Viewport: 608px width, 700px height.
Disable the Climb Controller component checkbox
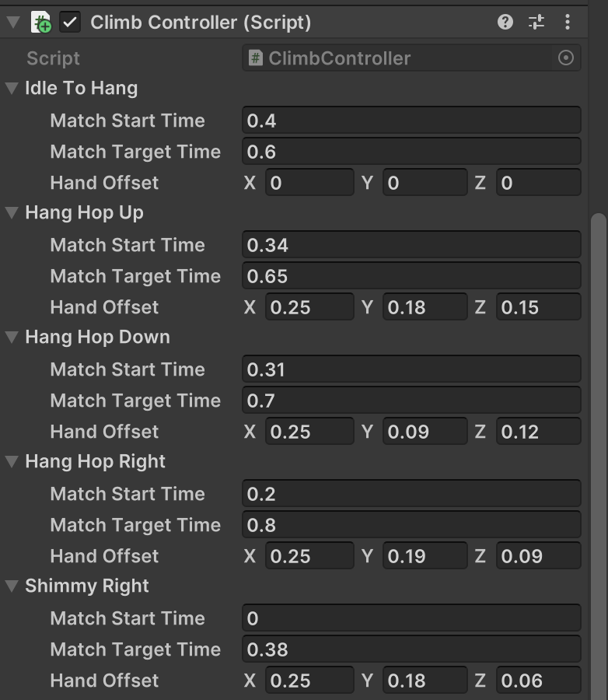tap(71, 23)
